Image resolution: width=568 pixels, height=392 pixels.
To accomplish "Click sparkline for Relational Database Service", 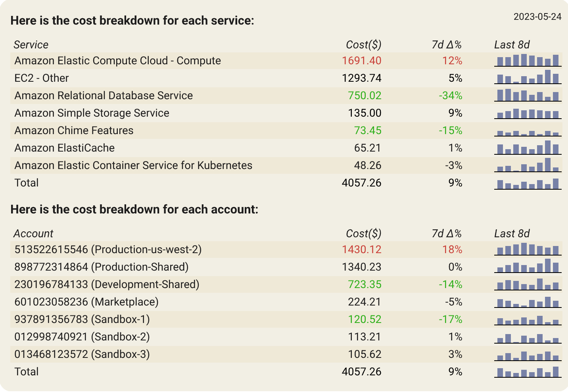I will 528,95.
